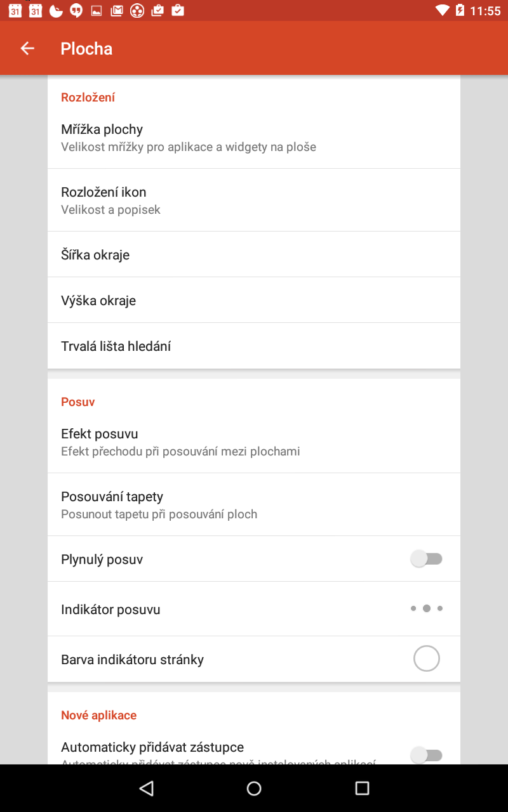
Task: Open Rozložení ikon settings
Action: pos(254,200)
